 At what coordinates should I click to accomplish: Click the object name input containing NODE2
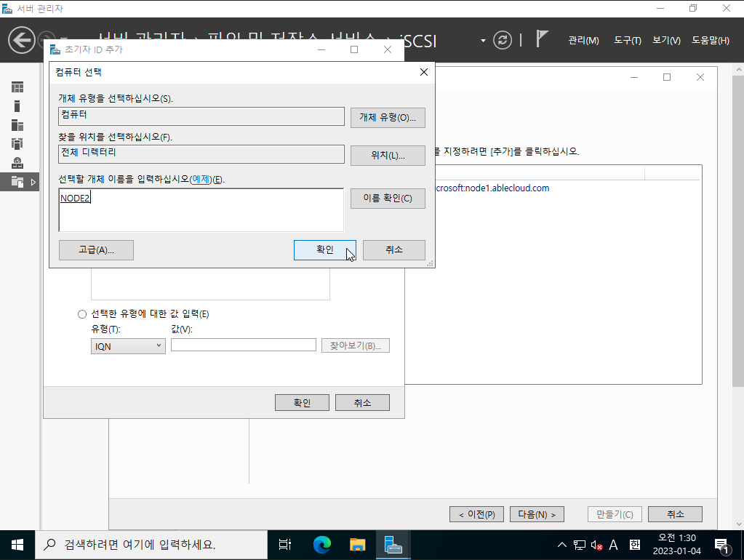pyautogui.click(x=201, y=209)
